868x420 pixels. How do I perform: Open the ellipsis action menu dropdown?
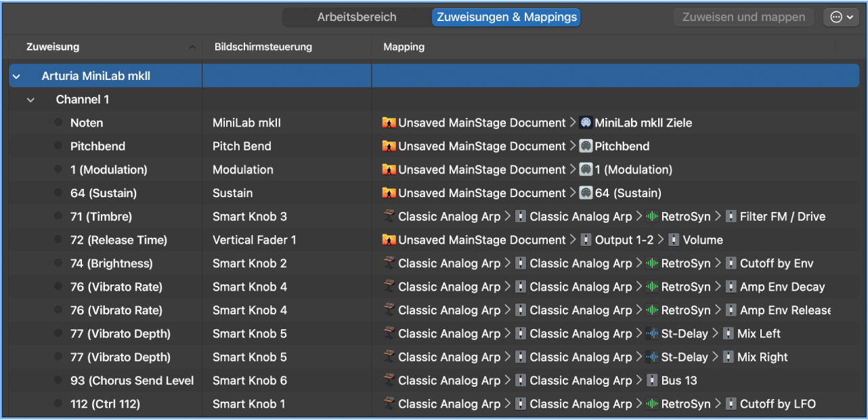click(841, 17)
